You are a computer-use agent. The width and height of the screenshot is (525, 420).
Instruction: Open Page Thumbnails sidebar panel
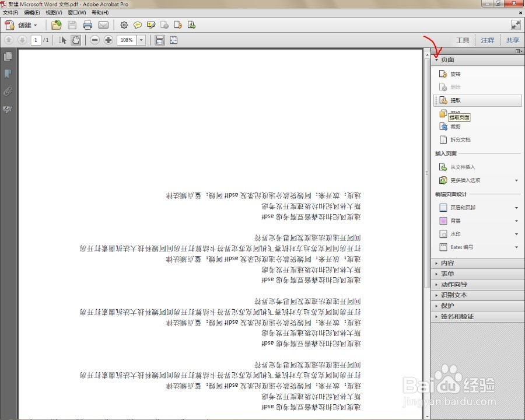8,56
